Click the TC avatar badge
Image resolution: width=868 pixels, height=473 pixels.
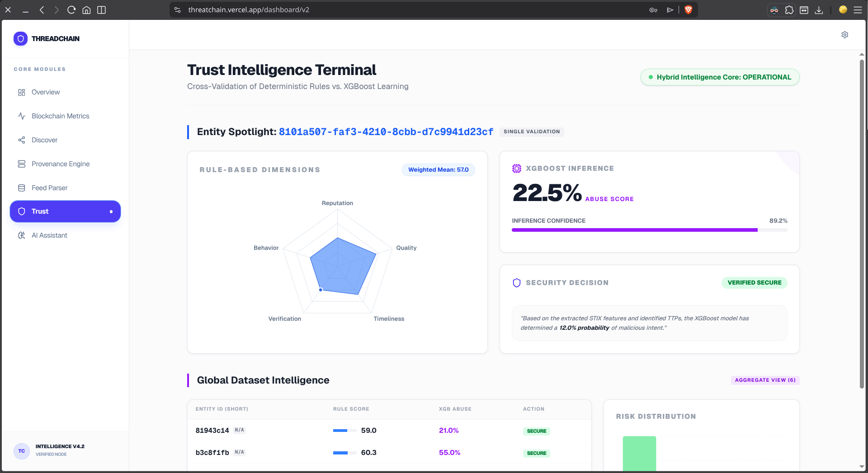[x=22, y=451]
